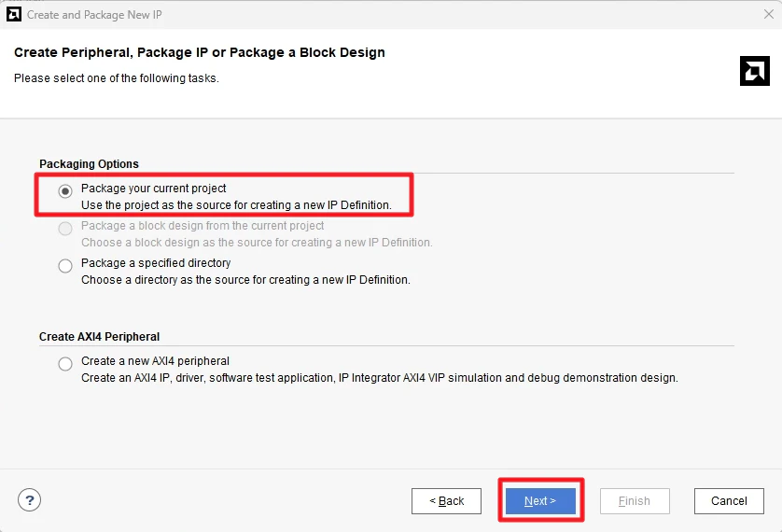The width and height of the screenshot is (782, 532).
Task: Go back with the Back button
Action: tap(446, 501)
